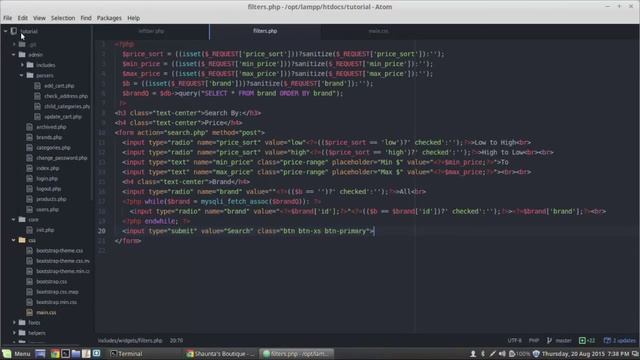
Task: Click the check_address.php file icon
Action: [x=38, y=96]
